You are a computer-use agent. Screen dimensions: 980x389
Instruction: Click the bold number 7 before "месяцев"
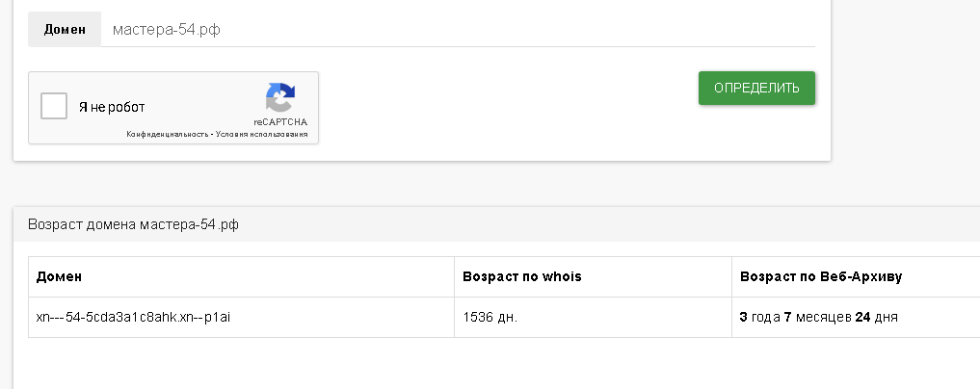(788, 317)
